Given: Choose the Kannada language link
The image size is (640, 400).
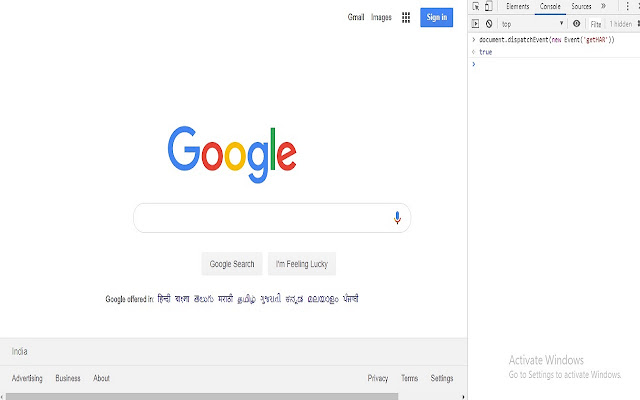Looking at the screenshot, I should coord(294,299).
